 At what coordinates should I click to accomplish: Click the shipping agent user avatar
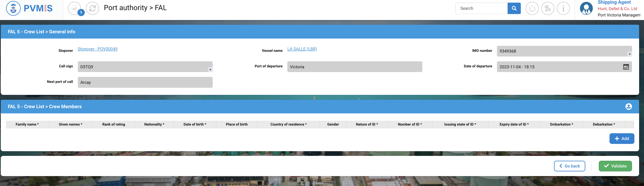click(x=586, y=8)
